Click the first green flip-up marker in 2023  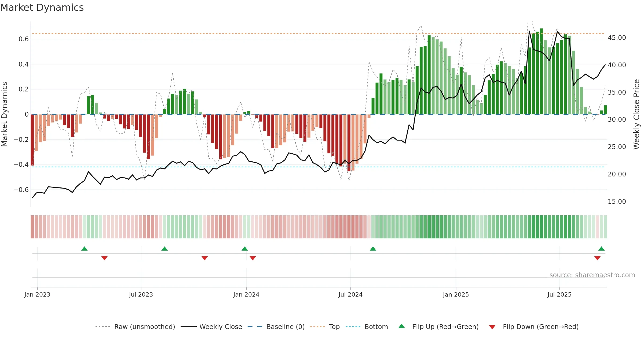[84, 249]
